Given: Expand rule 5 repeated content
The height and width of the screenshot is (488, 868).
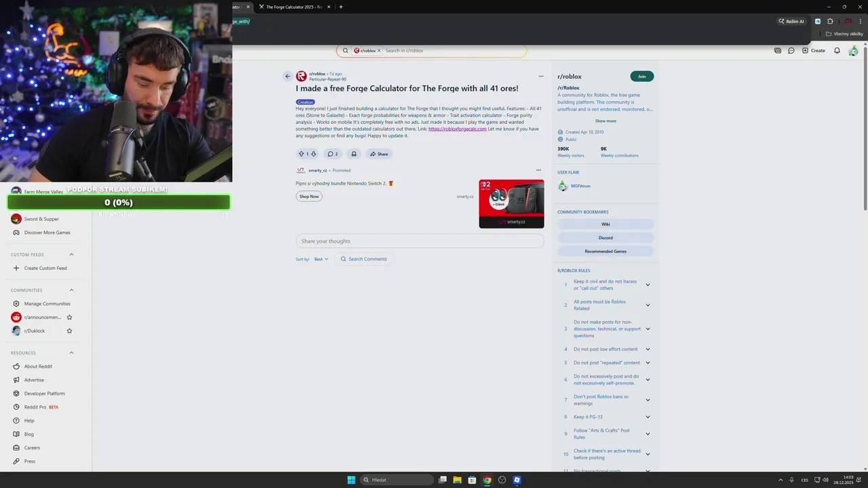Looking at the screenshot, I should 648,363.
